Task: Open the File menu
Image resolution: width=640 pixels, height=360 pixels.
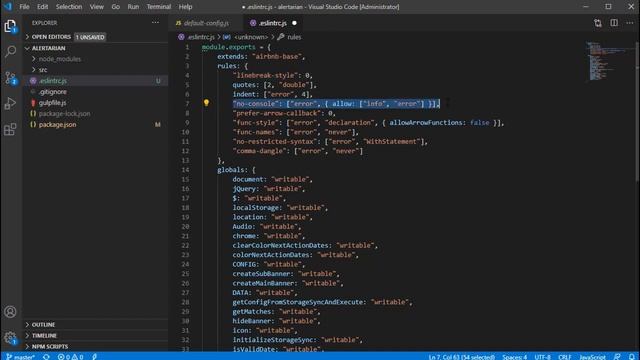Action: click(x=24, y=7)
